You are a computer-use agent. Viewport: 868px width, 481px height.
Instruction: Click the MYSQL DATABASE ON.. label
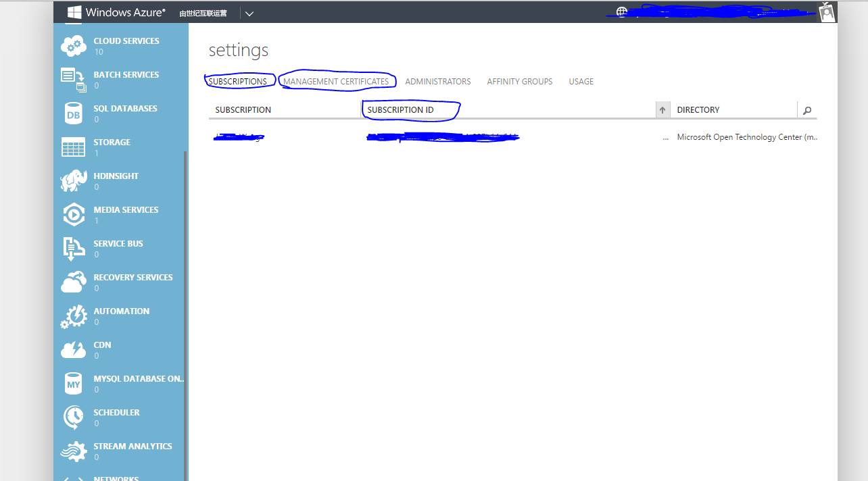click(139, 379)
